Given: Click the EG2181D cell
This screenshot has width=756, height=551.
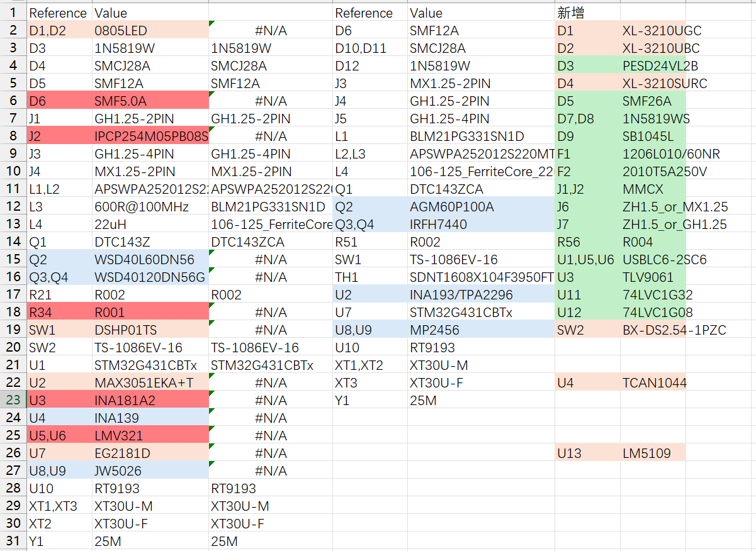Looking at the screenshot, I should coord(150,453).
